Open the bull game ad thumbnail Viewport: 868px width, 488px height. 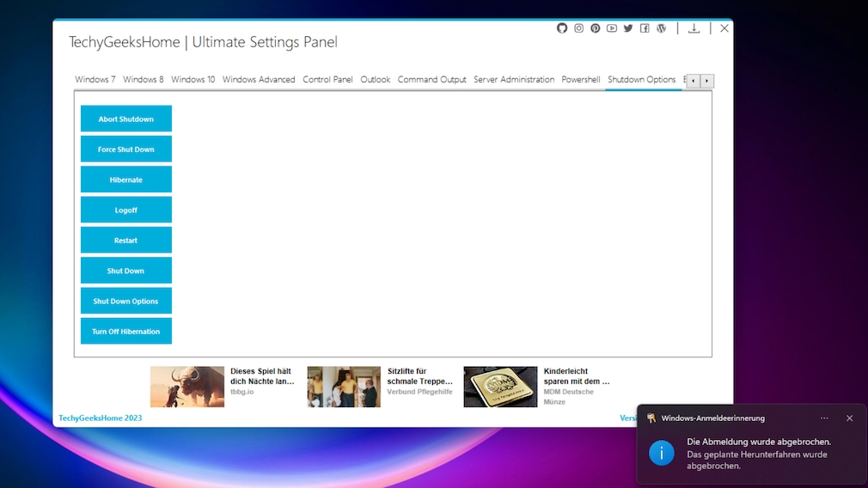pyautogui.click(x=187, y=387)
